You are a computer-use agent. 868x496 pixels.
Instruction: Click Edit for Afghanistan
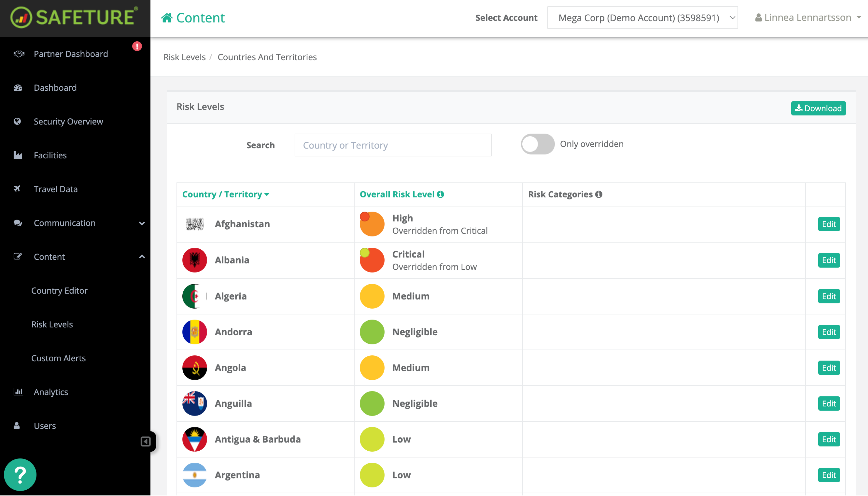(828, 224)
